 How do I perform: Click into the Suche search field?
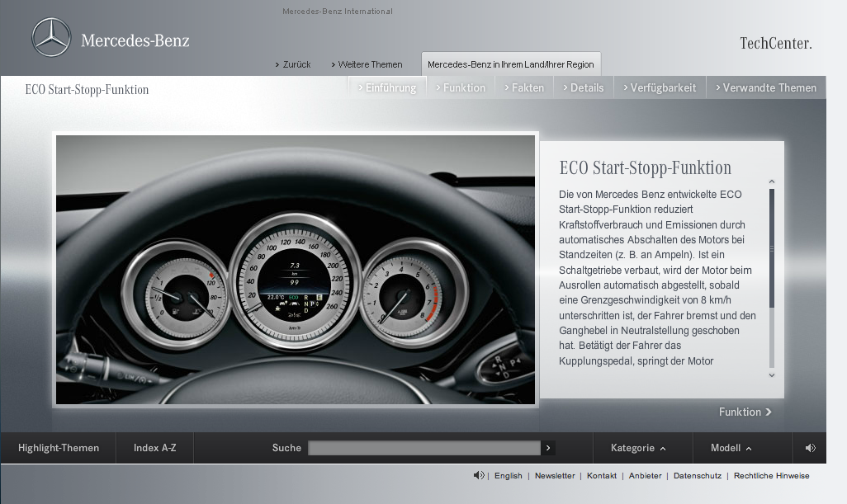[424, 448]
